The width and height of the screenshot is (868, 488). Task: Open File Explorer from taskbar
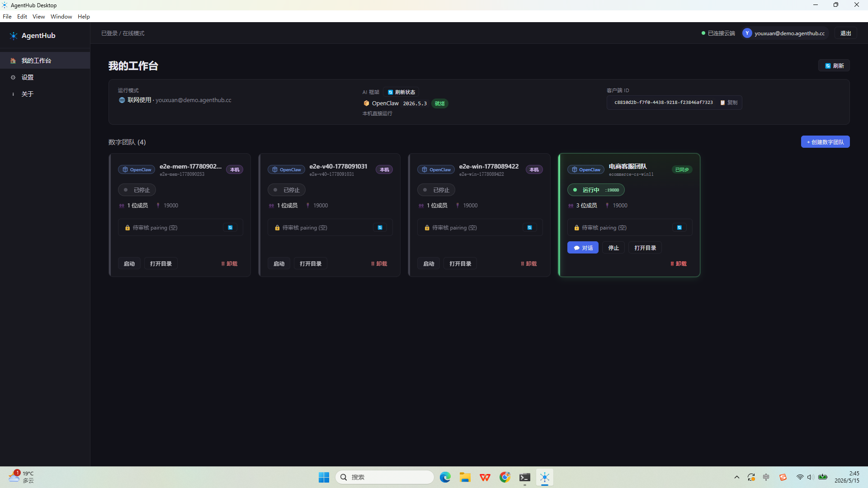click(x=465, y=477)
